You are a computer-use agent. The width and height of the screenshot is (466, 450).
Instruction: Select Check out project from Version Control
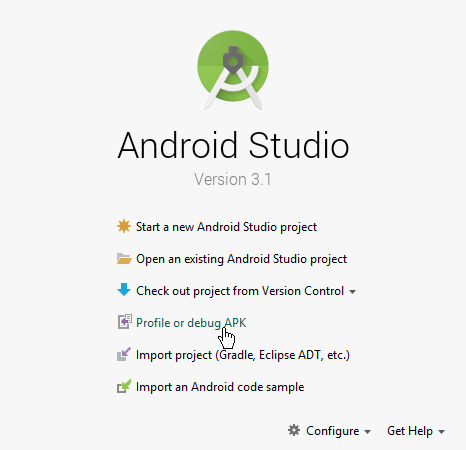pos(240,291)
